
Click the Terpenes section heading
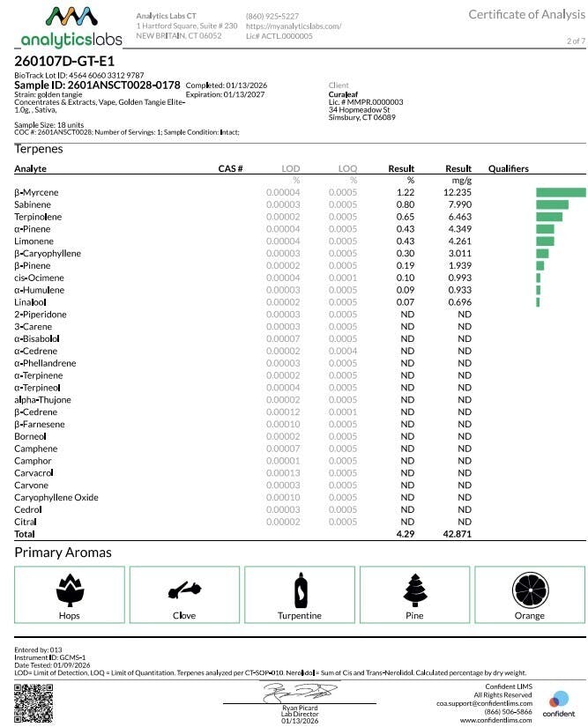coord(39,149)
